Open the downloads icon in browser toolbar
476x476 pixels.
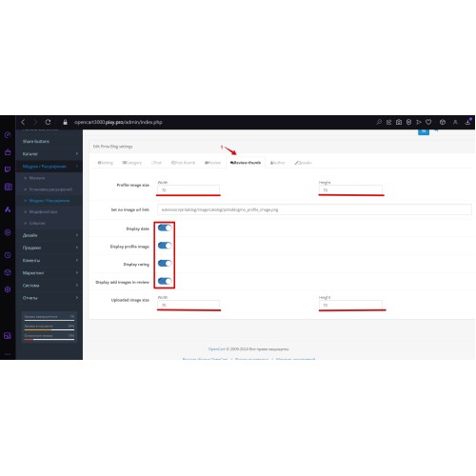click(468, 122)
